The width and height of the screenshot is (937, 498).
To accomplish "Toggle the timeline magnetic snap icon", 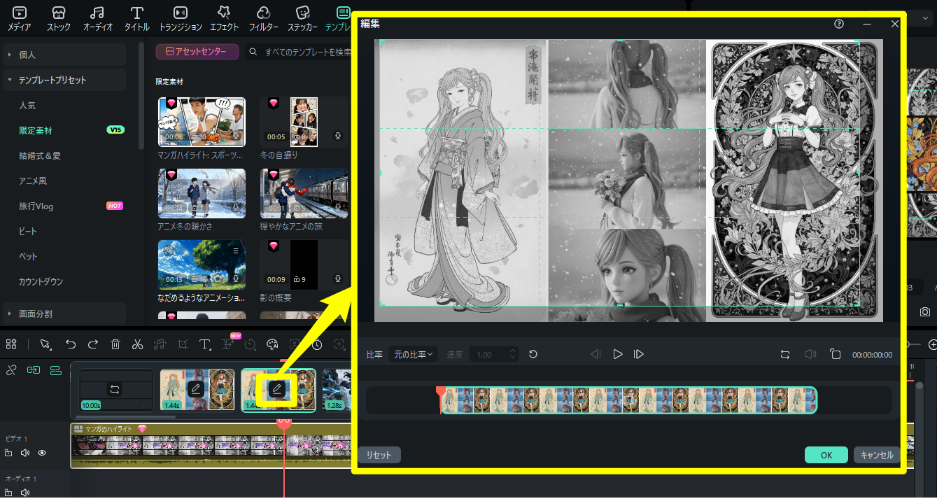I will pos(56,371).
